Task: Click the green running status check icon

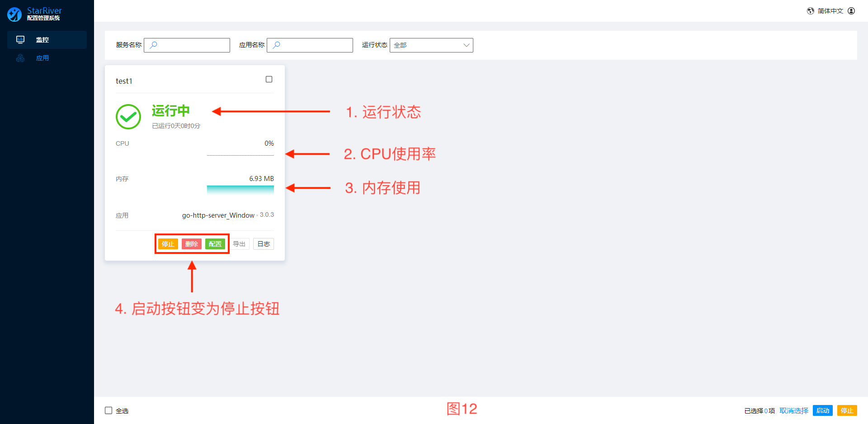Action: pos(128,117)
